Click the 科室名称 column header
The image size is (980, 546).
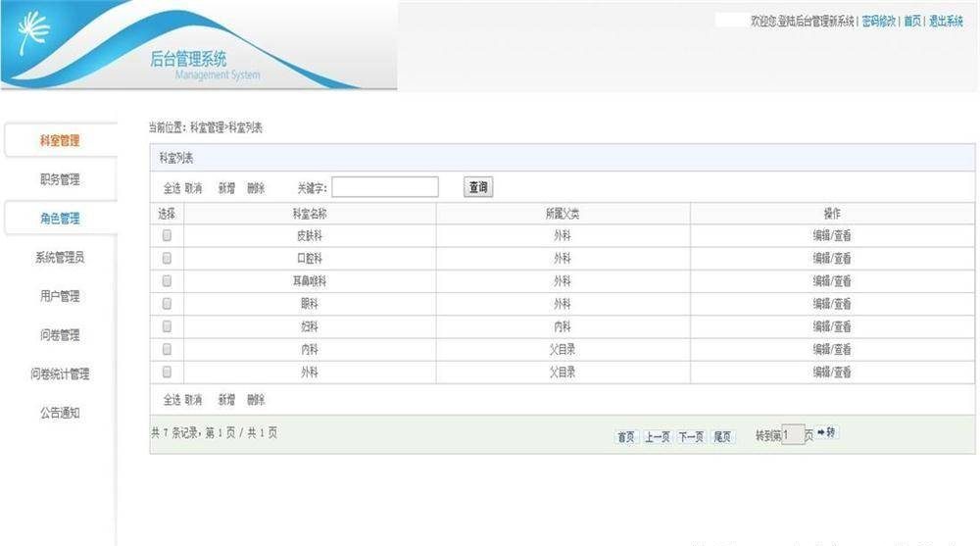click(310, 214)
